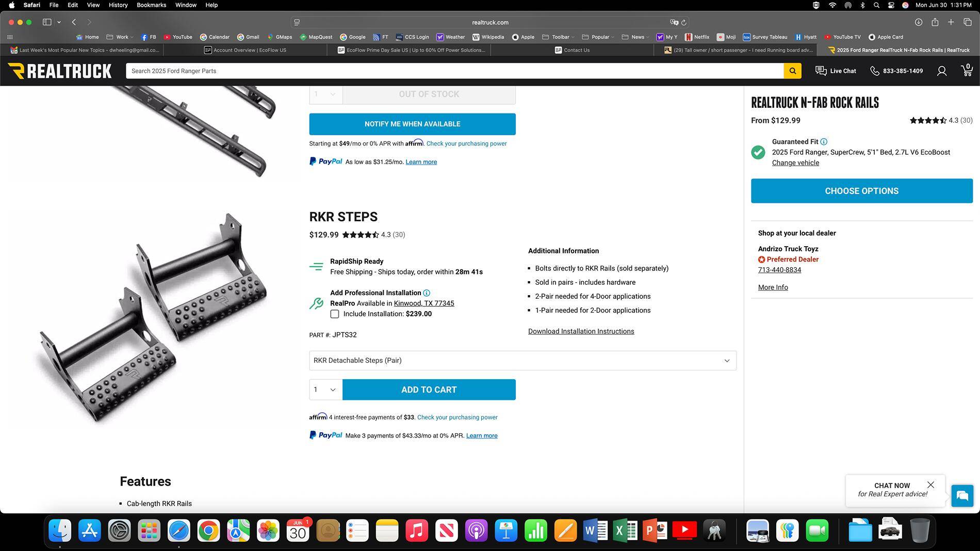Screen dimensions: 980x551
Task: Toggle Safari sidebar button
Action: (47, 22)
